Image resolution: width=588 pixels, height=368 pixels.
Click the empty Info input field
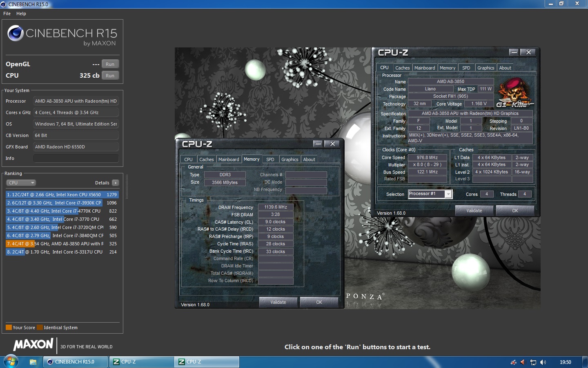(x=76, y=158)
